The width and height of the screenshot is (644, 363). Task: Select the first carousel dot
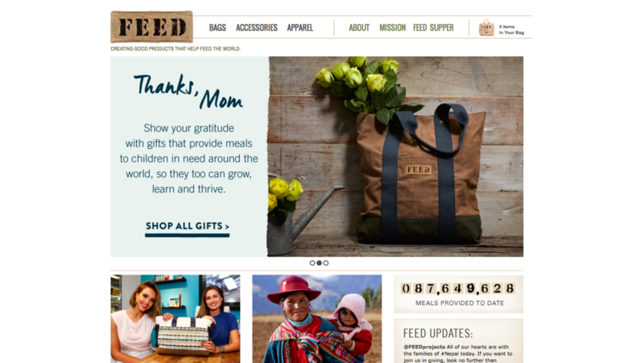point(312,263)
